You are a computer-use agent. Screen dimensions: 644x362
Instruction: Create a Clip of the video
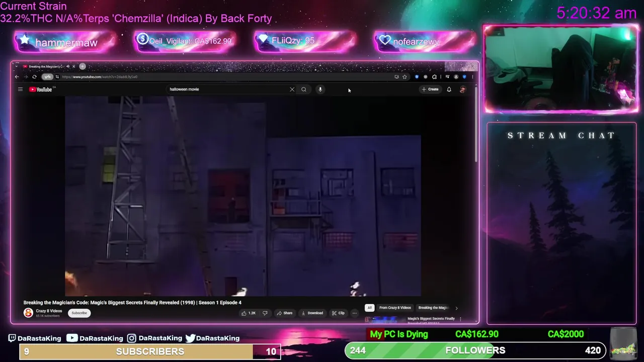tap(338, 313)
